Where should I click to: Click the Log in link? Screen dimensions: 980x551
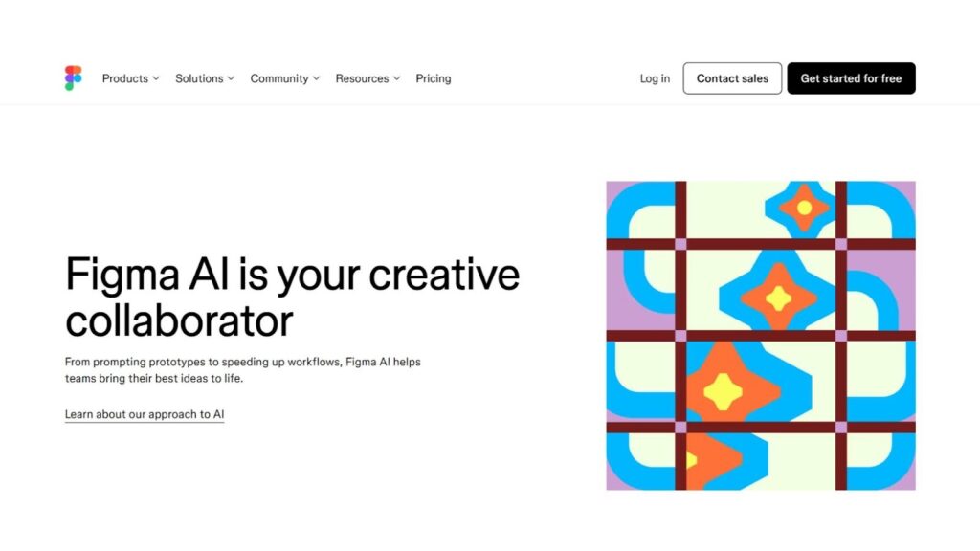(x=655, y=78)
